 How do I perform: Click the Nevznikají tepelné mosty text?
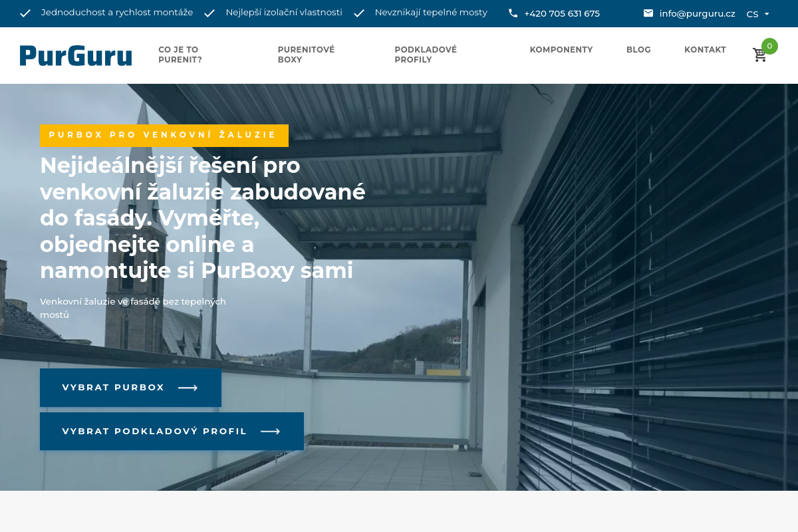pyautogui.click(x=431, y=13)
